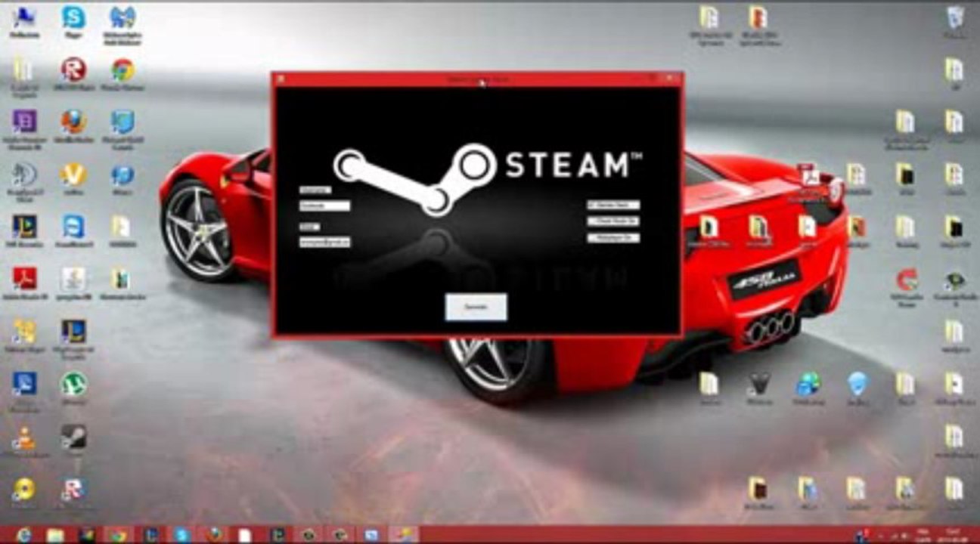The width and height of the screenshot is (980, 544).
Task: Open the yellow disc icon on the desktop
Action: click(x=24, y=490)
